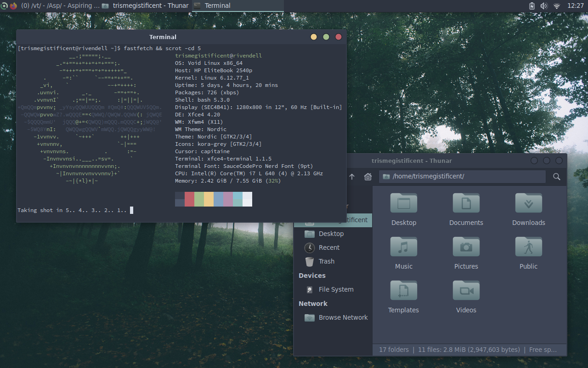Click the "trismegistificent - Thunar" window title
This screenshot has width=588, height=368.
point(412,161)
